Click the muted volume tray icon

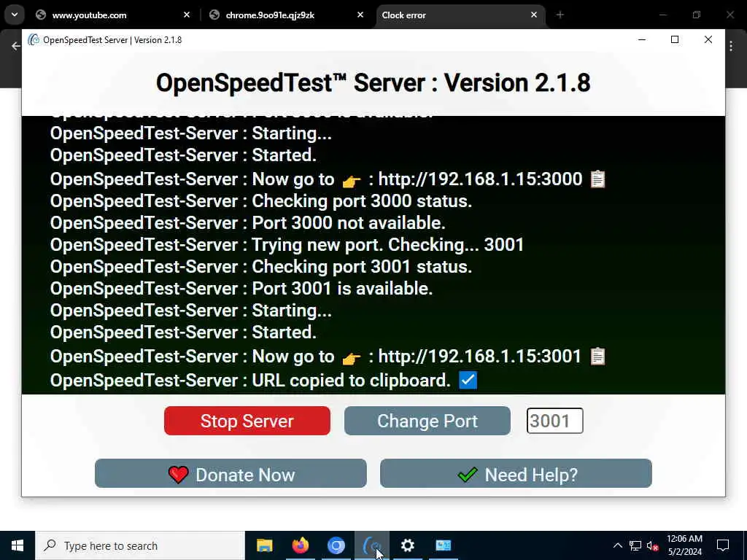click(653, 545)
